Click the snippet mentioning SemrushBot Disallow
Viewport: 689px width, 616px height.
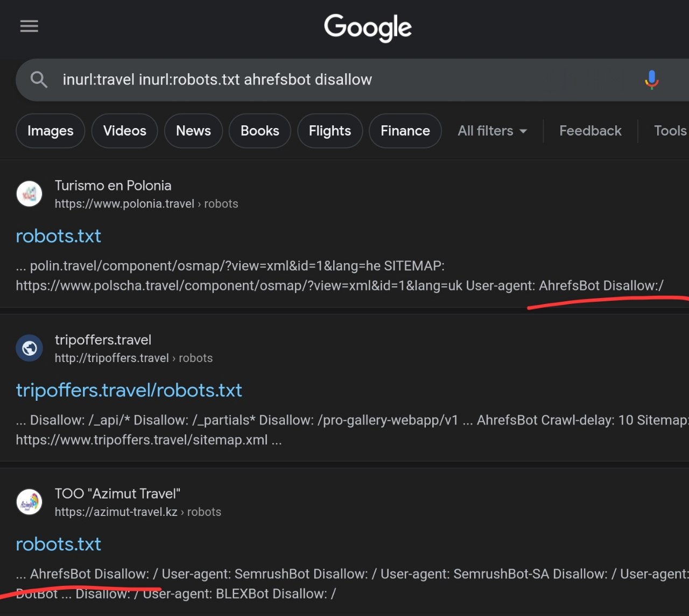pyautogui.click(x=352, y=584)
